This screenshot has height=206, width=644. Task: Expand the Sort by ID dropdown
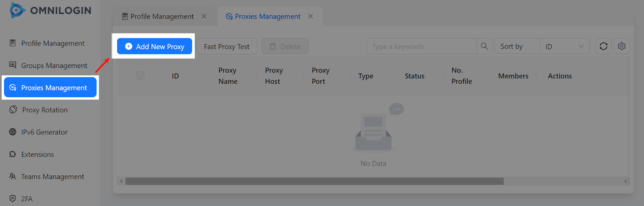[x=564, y=46]
